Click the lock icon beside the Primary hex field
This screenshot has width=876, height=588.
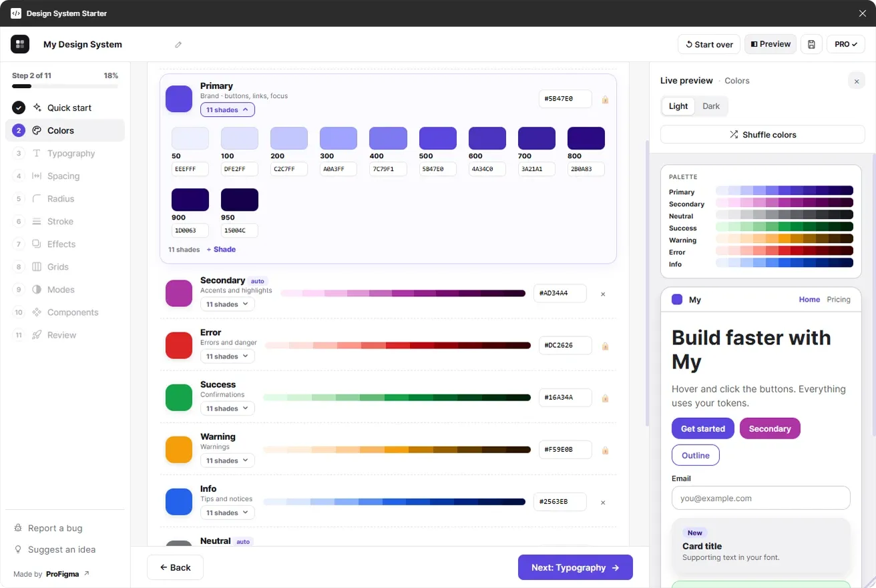[605, 99]
